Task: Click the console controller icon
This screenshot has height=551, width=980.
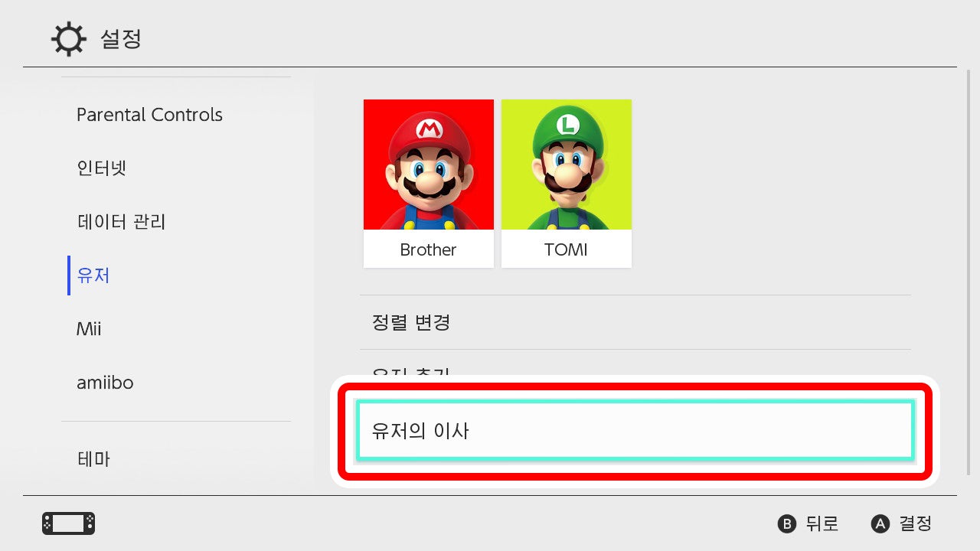Action: point(68,523)
